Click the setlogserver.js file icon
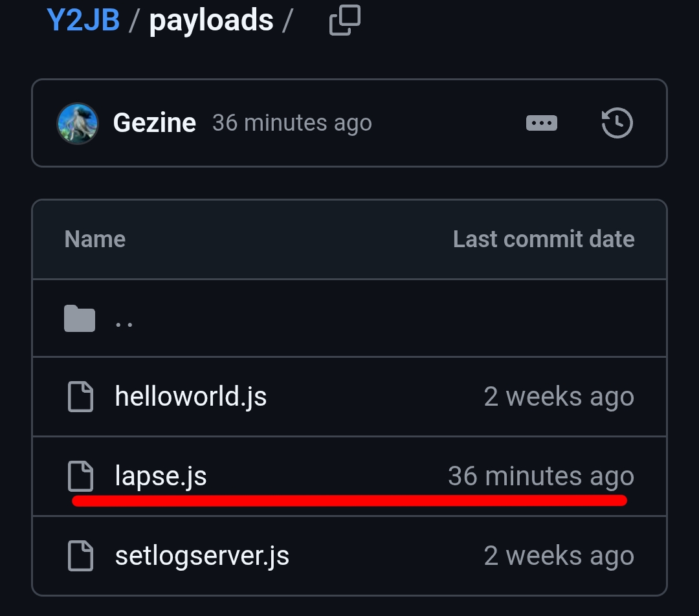The width and height of the screenshot is (699, 616). tap(81, 556)
